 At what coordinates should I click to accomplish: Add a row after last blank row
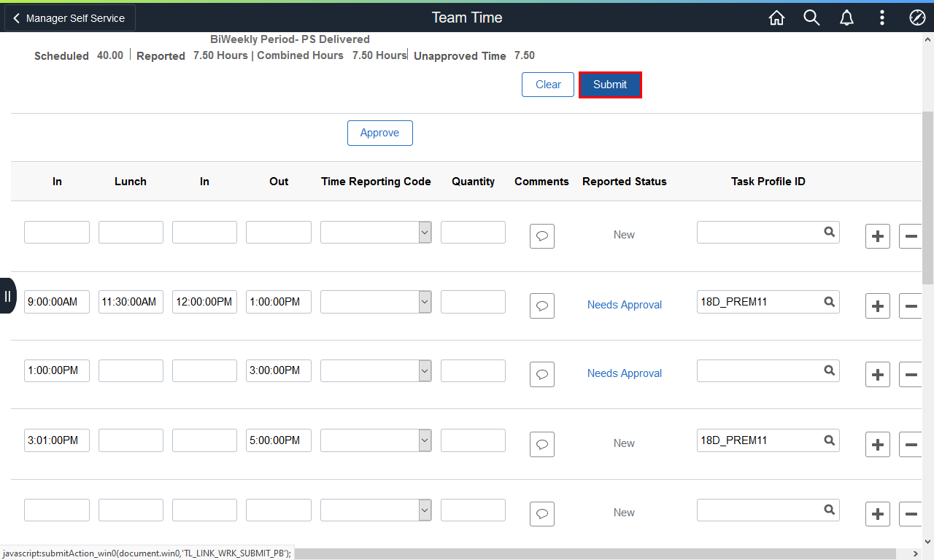[878, 514]
